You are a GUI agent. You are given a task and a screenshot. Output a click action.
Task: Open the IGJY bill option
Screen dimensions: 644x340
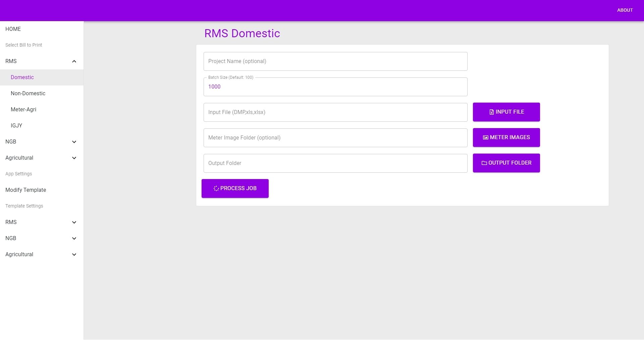tap(16, 126)
